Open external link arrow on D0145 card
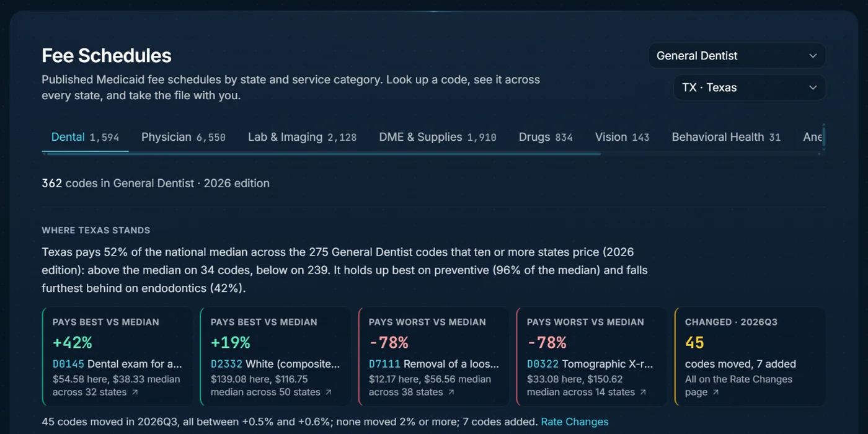868x434 pixels. (135, 392)
